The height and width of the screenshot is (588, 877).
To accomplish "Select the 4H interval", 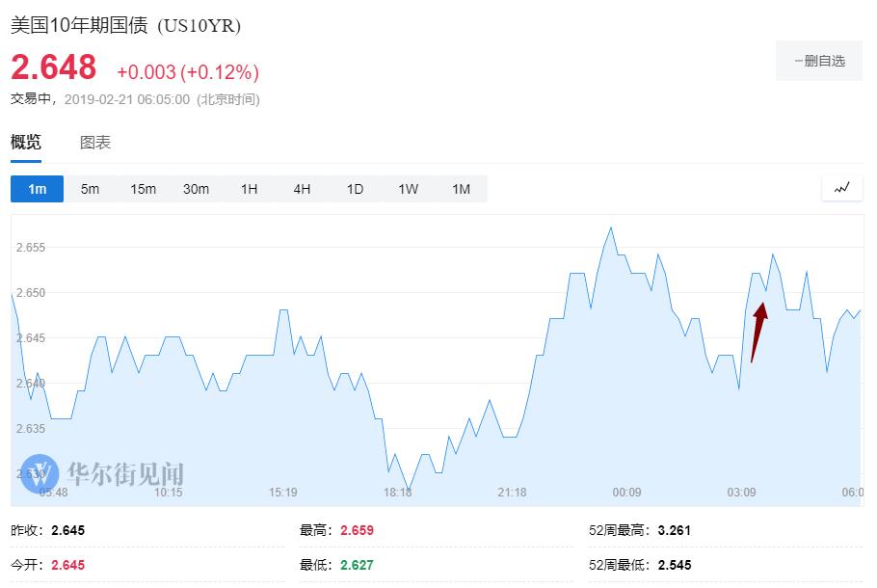I will 302,189.
